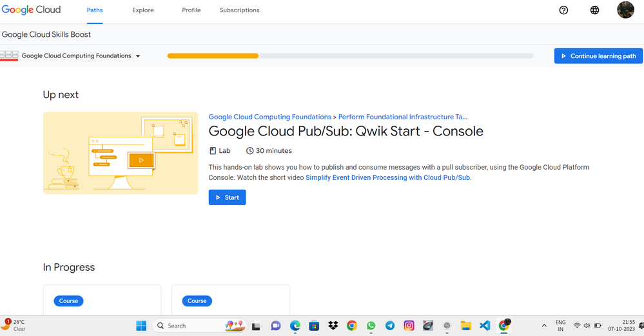Open the chat app in taskbar
This screenshot has height=336, width=644.
[x=276, y=326]
